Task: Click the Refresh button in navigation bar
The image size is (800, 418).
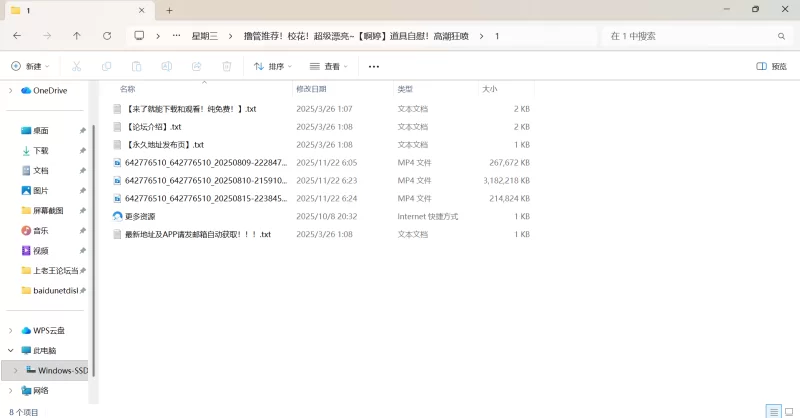Action: pyautogui.click(x=107, y=36)
